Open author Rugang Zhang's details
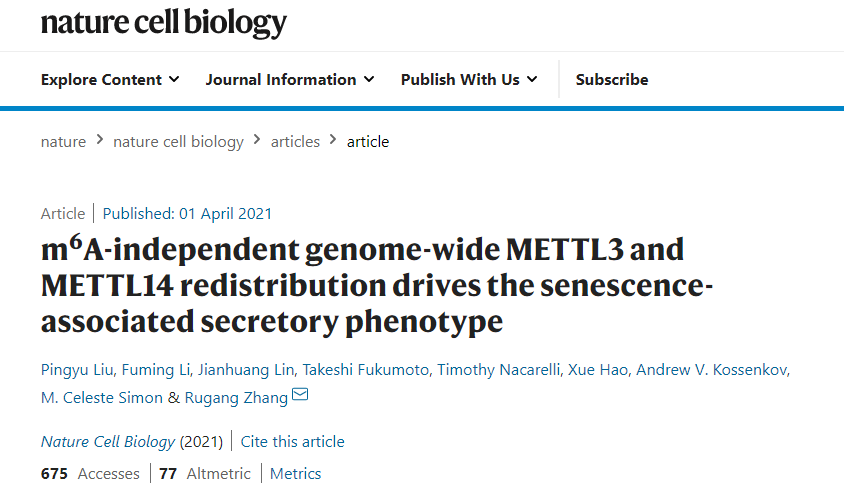The height and width of the screenshot is (504, 844). [x=236, y=398]
